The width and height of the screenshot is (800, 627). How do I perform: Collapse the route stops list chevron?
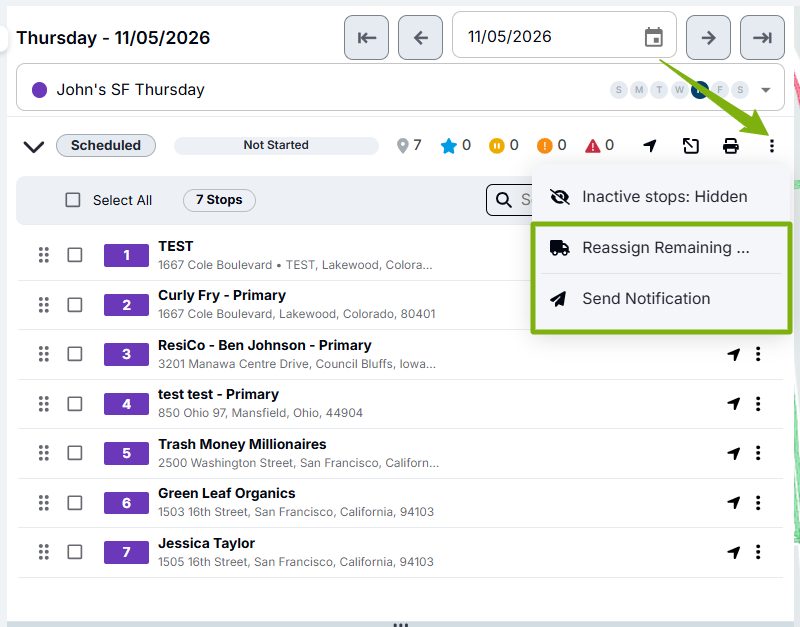[x=34, y=146]
